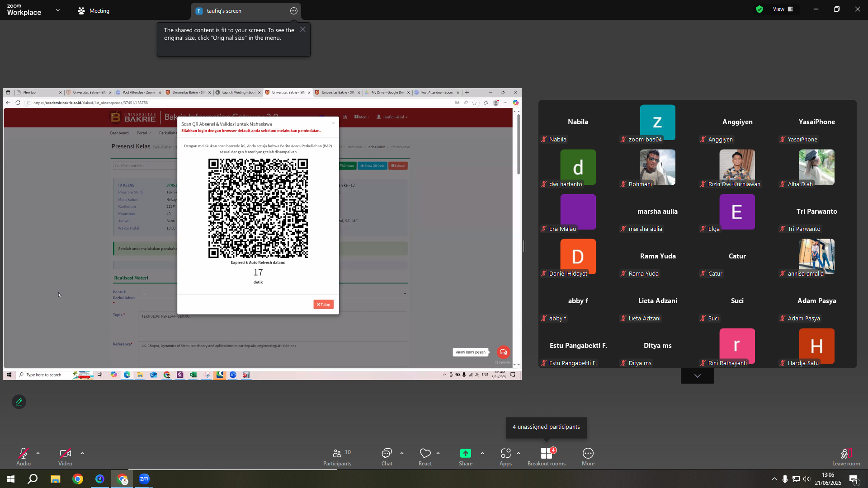Open the Windows Start menu
Viewport: 868px width, 488px height.
click(x=11, y=479)
